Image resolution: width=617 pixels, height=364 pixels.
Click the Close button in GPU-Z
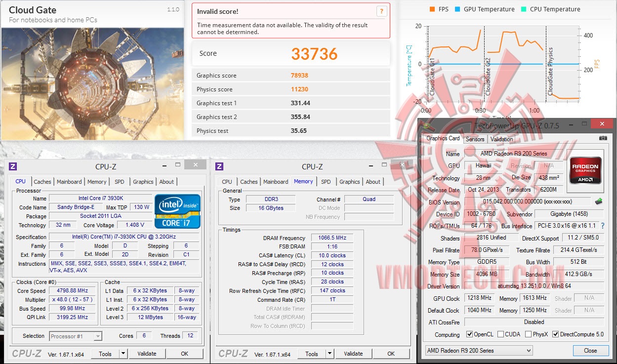tap(590, 351)
